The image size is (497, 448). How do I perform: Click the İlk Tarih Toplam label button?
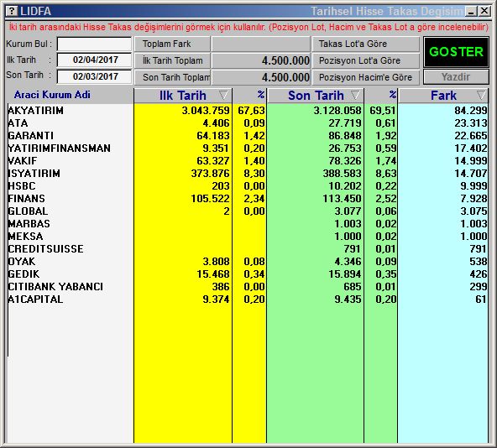click(172, 60)
